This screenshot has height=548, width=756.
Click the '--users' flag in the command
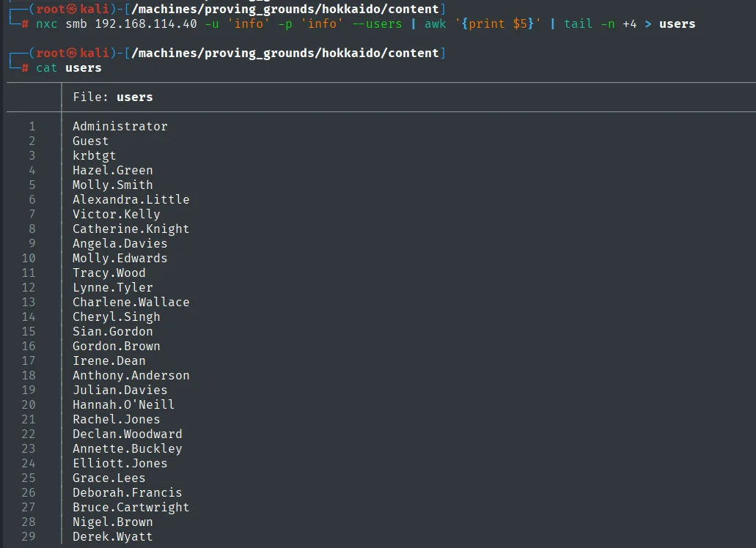click(x=377, y=23)
